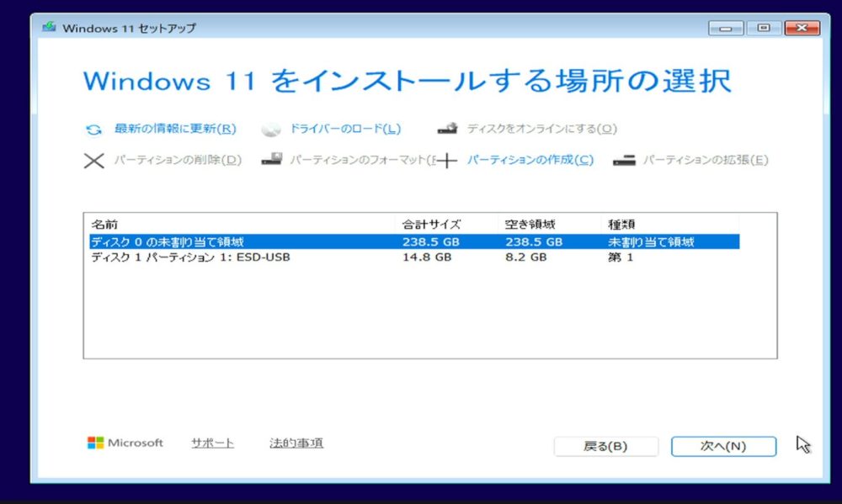
Task: Click the format partition drive icon
Action: 272,159
